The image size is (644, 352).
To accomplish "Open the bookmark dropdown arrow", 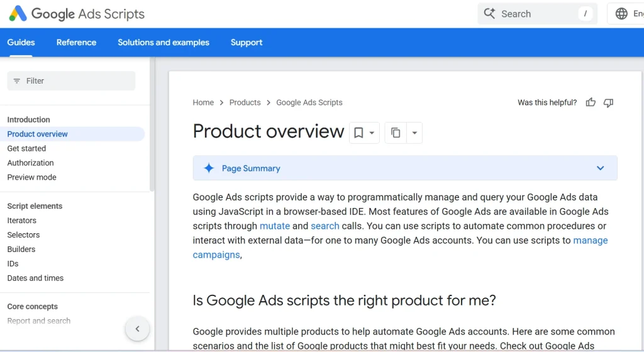I will [372, 133].
